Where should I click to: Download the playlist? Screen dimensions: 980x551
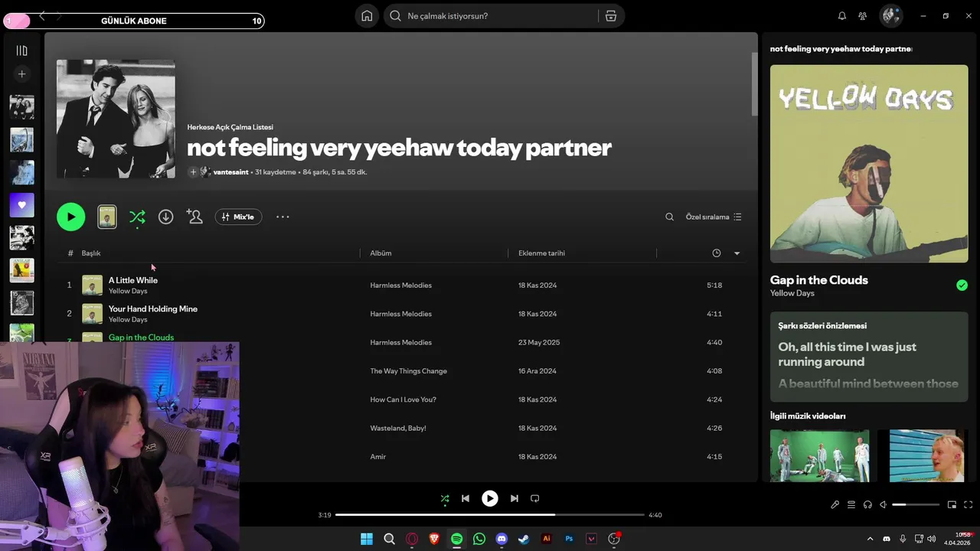(x=165, y=217)
